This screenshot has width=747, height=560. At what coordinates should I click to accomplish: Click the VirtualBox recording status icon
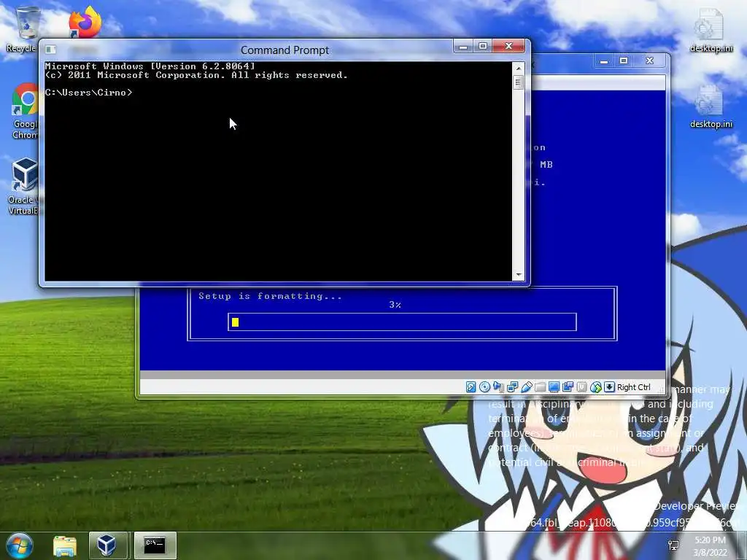click(x=568, y=387)
